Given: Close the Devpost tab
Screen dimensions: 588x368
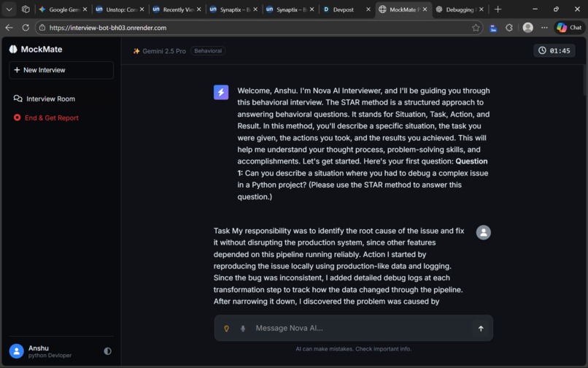Looking at the screenshot, I should pos(368,9).
